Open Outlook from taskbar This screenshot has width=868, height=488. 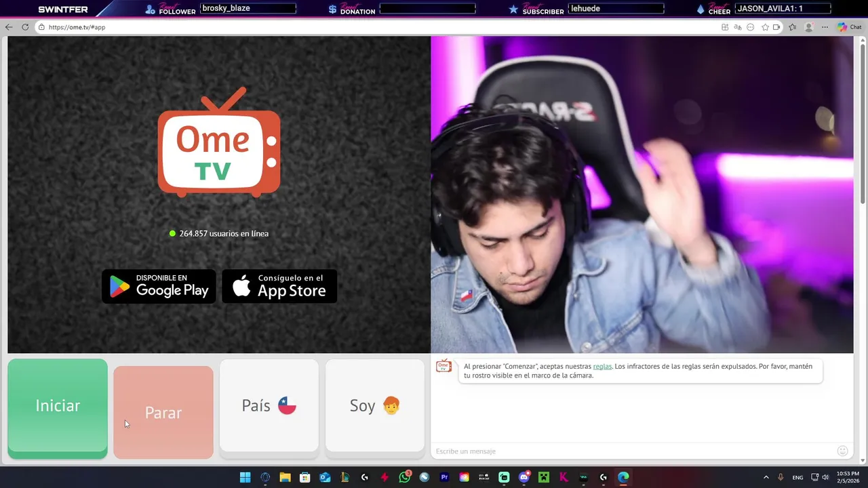click(325, 477)
